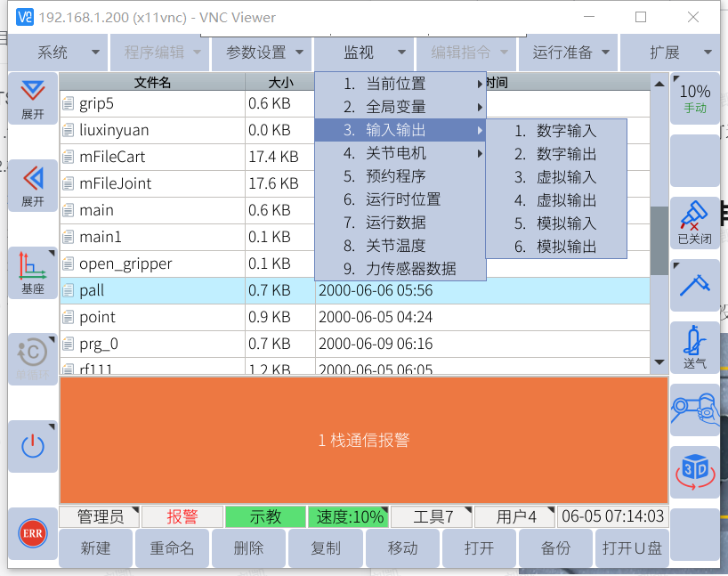Click the welding torch icon
728x576 pixels.
coord(694,285)
